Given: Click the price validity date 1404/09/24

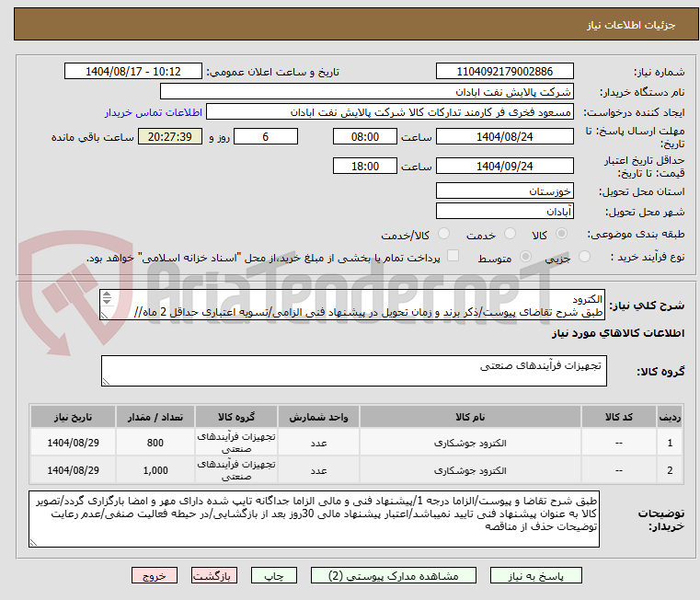Looking at the screenshot, I should pyautogui.click(x=504, y=167).
